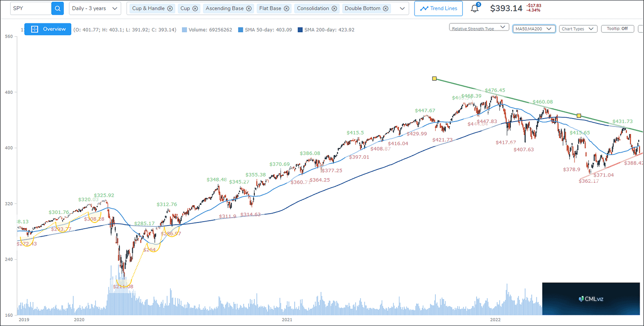
Task: Click the $285.17 price label
Action: [x=145, y=223]
